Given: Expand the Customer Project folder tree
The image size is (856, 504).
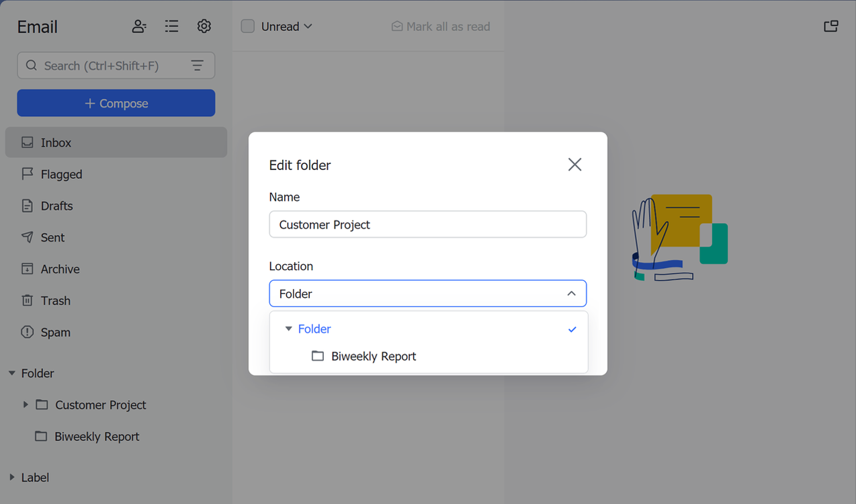Looking at the screenshot, I should (26, 405).
